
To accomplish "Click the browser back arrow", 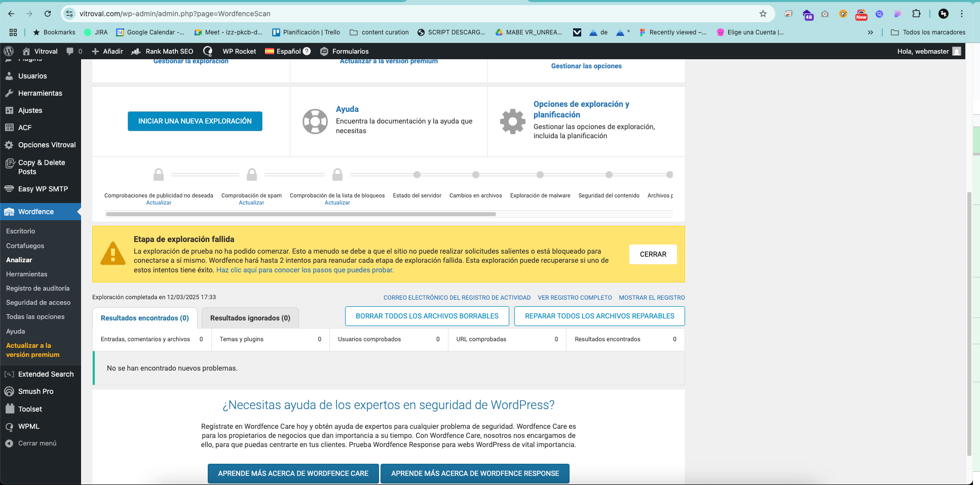I will 11,14.
